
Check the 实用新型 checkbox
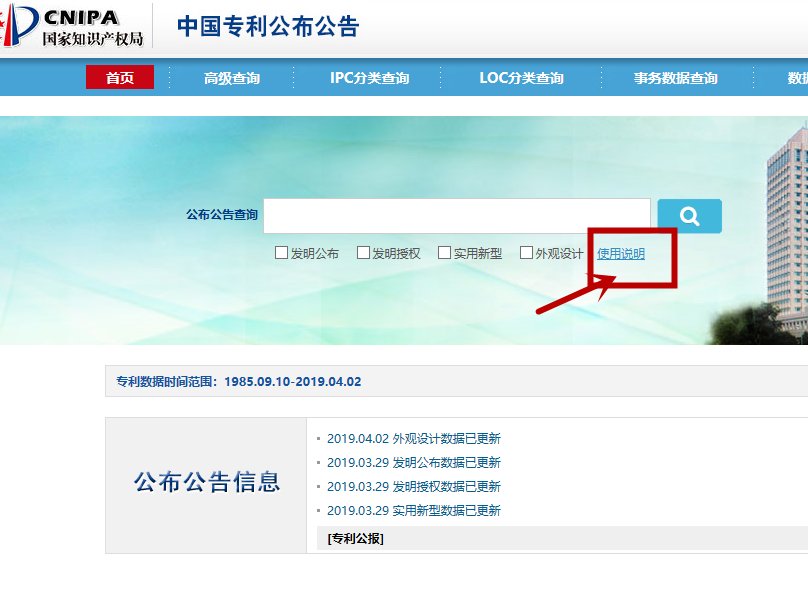444,253
